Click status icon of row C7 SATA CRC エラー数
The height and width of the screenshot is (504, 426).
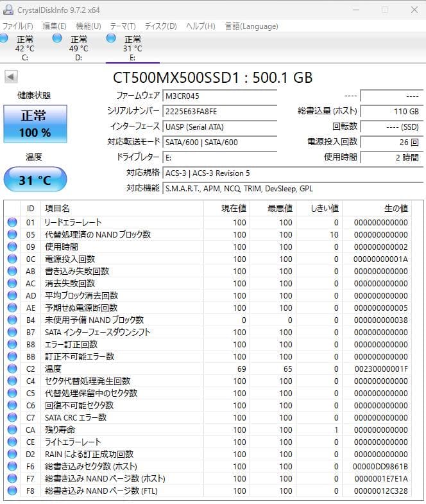click(x=12, y=417)
